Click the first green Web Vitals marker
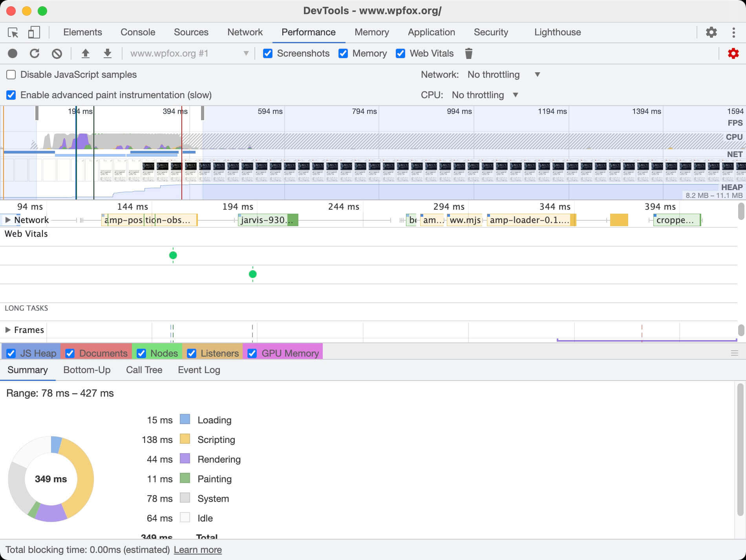746x560 pixels. click(173, 255)
